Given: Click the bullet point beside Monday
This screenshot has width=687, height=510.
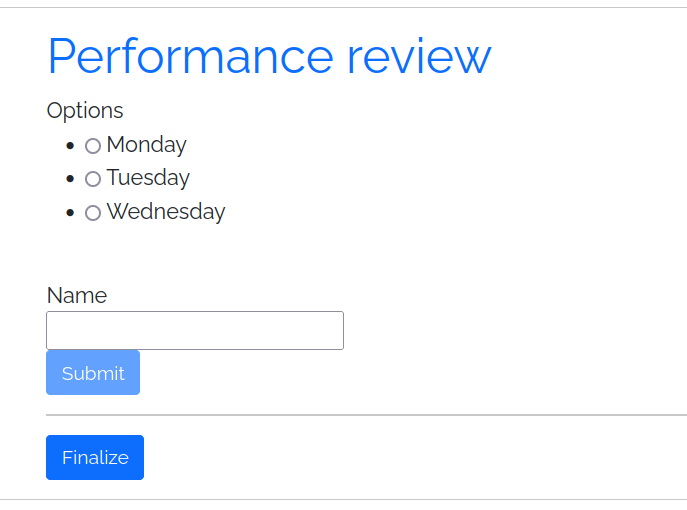Looking at the screenshot, I should (69, 146).
